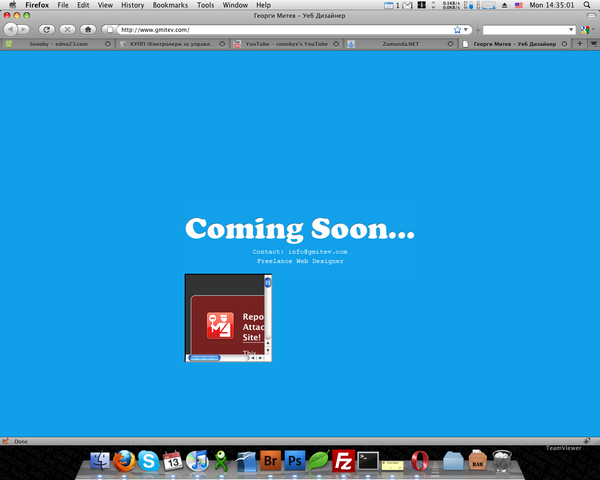Launch FileZilla from the dock
This screenshot has height=480, width=600.
(x=345, y=461)
